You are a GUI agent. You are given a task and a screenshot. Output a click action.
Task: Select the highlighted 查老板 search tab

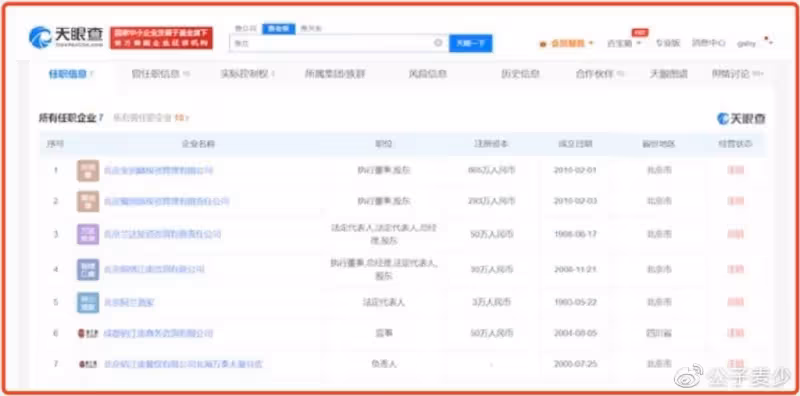coord(279,29)
